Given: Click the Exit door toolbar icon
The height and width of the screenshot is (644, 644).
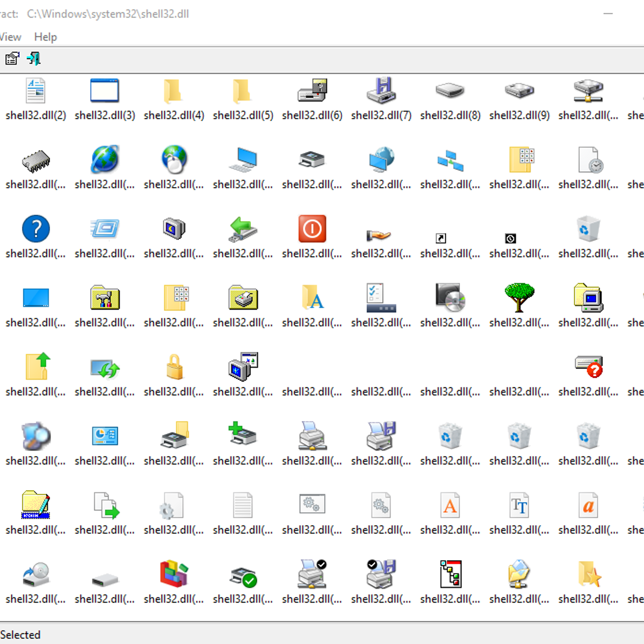Looking at the screenshot, I should coord(34,59).
